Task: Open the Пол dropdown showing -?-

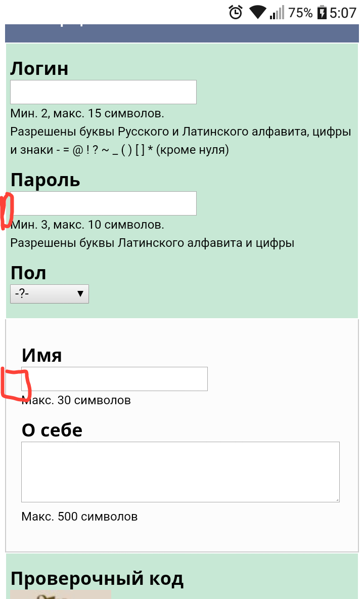Action: (50, 294)
